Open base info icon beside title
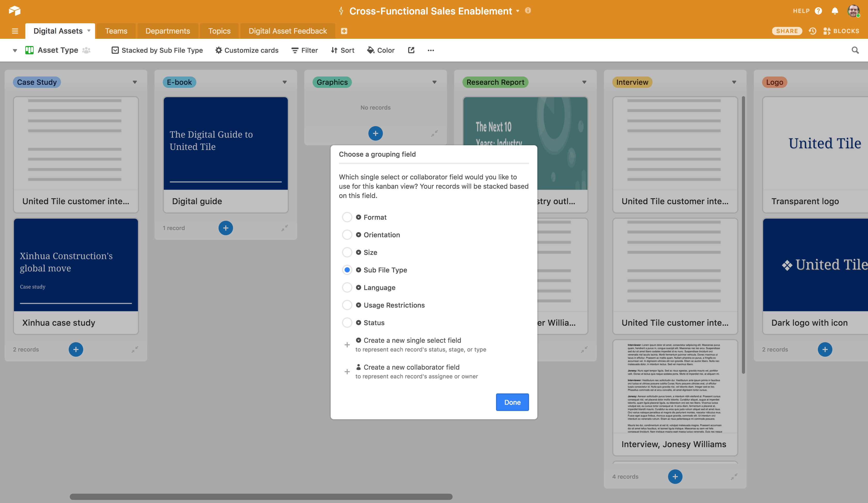 (528, 11)
